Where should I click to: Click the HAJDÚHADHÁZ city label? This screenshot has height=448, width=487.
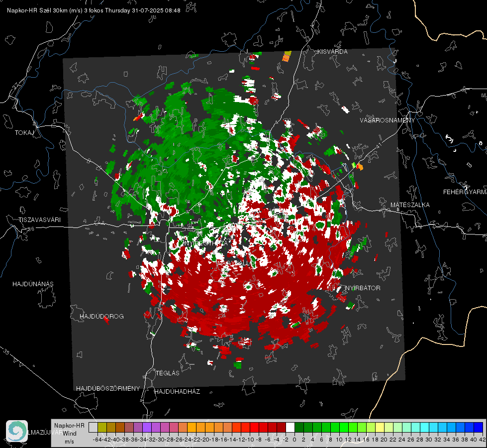(x=177, y=391)
